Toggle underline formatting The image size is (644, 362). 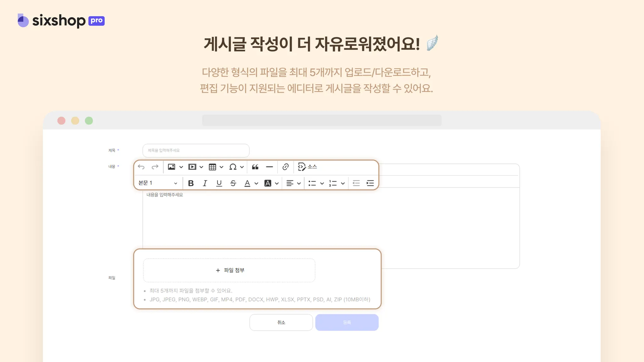click(219, 183)
